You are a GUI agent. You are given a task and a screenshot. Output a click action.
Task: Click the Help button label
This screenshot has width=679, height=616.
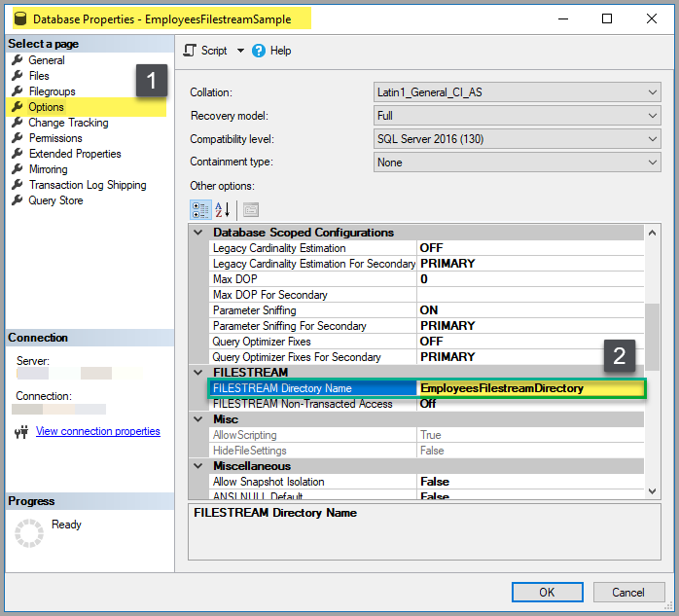280,51
